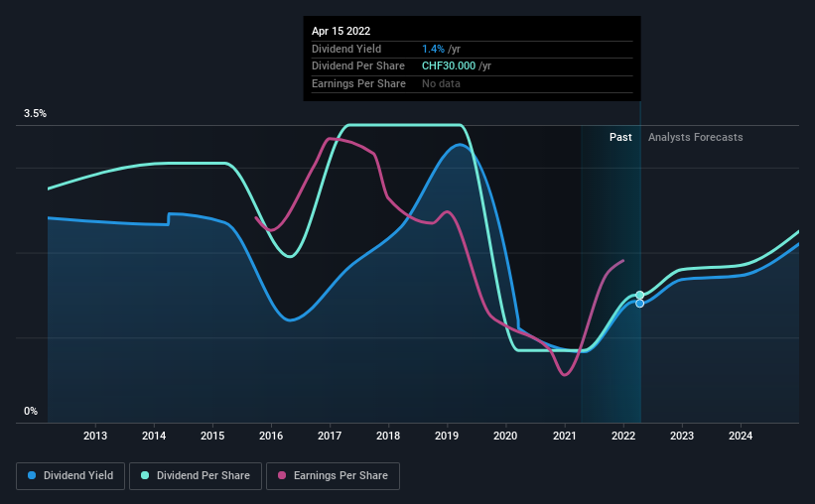Click the 2018 x-axis label
Screen dimensions: 815x504
[x=388, y=436]
